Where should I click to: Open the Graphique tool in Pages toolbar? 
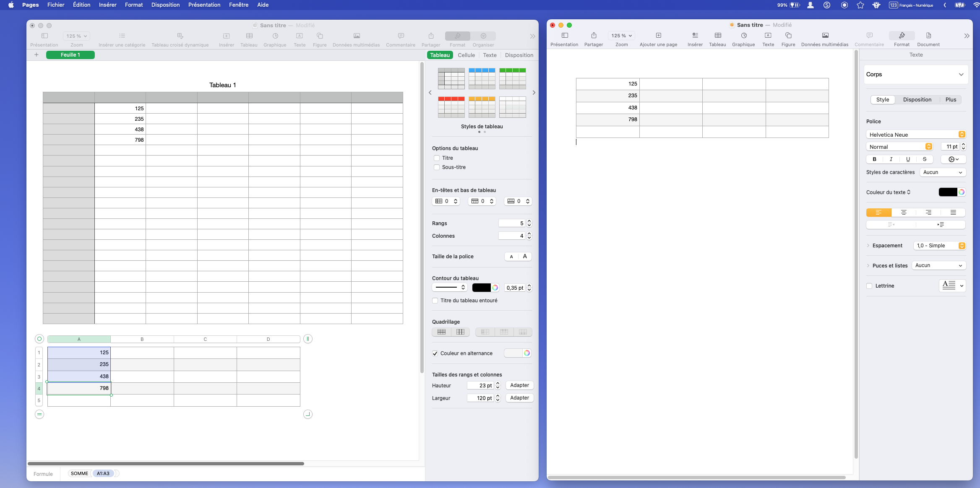pyautogui.click(x=743, y=36)
